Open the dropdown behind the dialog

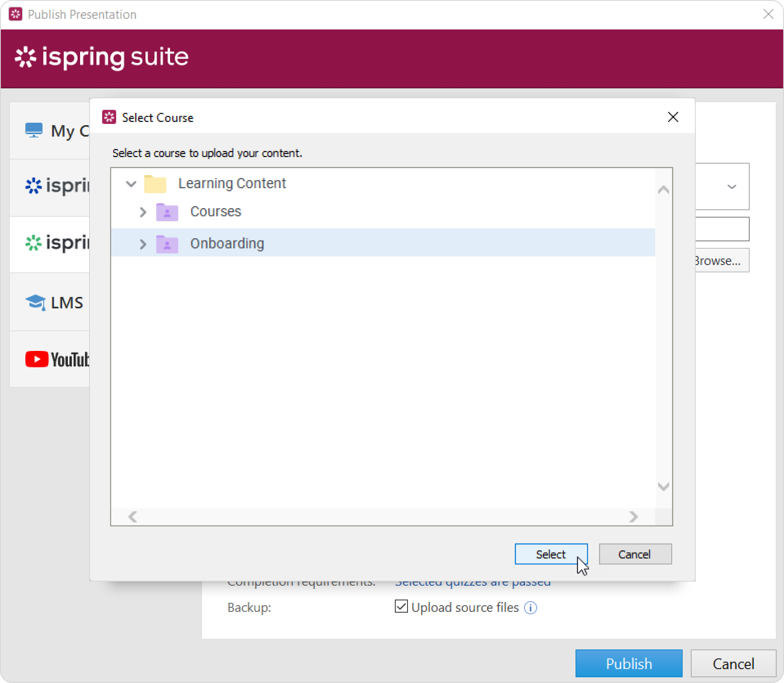(731, 187)
